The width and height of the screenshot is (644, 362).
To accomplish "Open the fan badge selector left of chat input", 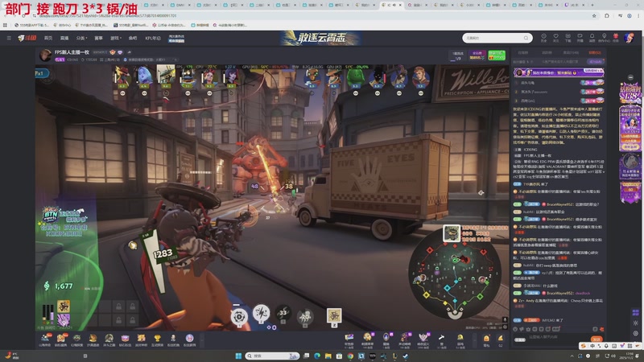I will 520,339.
